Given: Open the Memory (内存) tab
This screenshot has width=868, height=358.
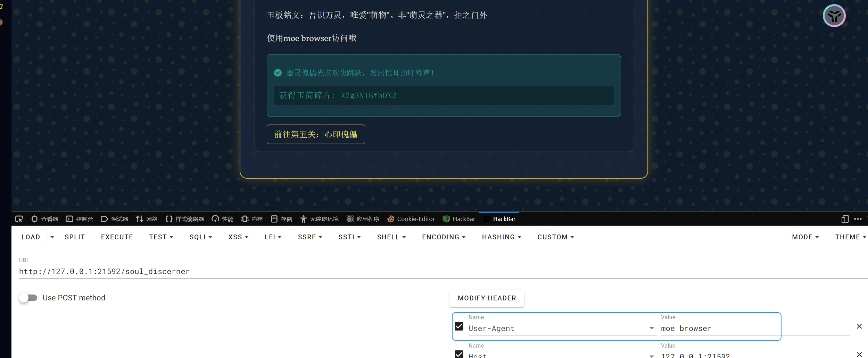Looking at the screenshot, I should click(x=252, y=219).
